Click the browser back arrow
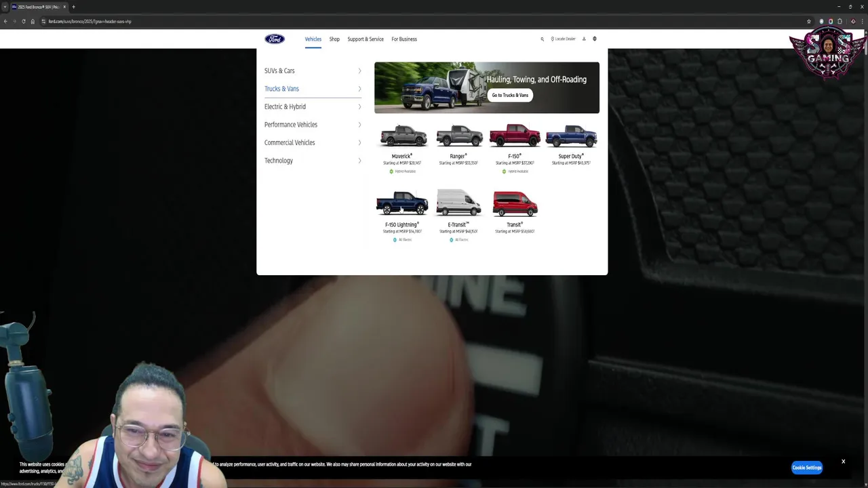868x488 pixels. pyautogui.click(x=5, y=21)
